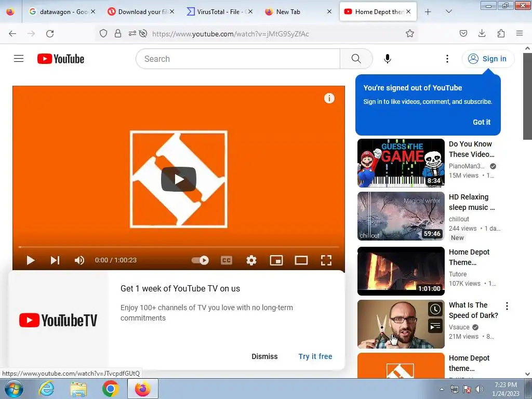
Task: View site security lock information
Action: [118, 33]
